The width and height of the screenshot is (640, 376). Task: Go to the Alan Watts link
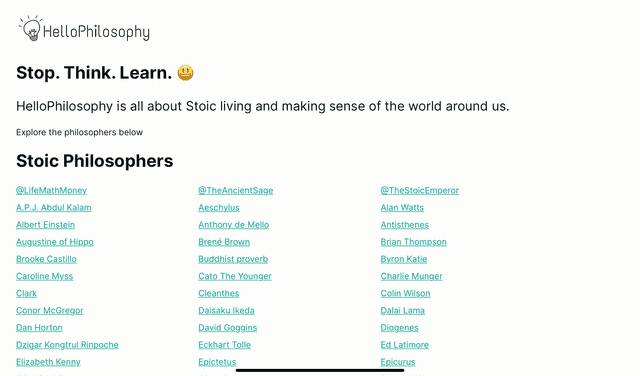[402, 207]
